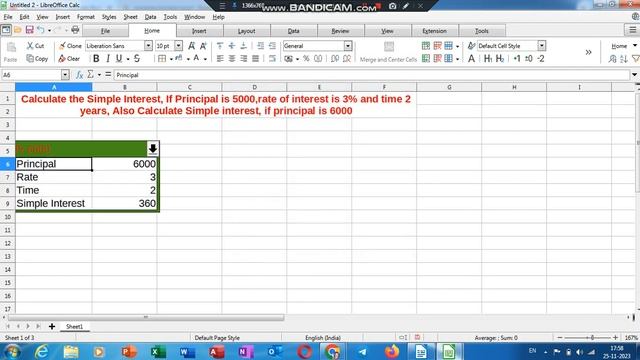Open Default Cell Style dropdown
This screenshot has height=360, width=640.
click(542, 46)
